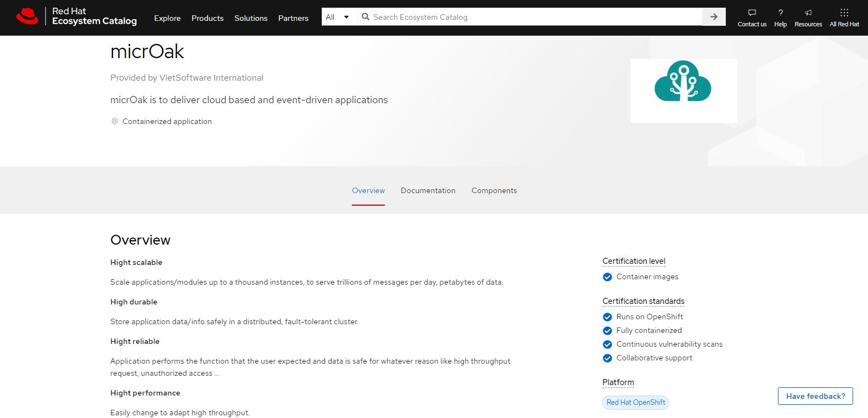This screenshot has width=868, height=418.
Task: Switch to the Documentation tab
Action: click(x=428, y=191)
